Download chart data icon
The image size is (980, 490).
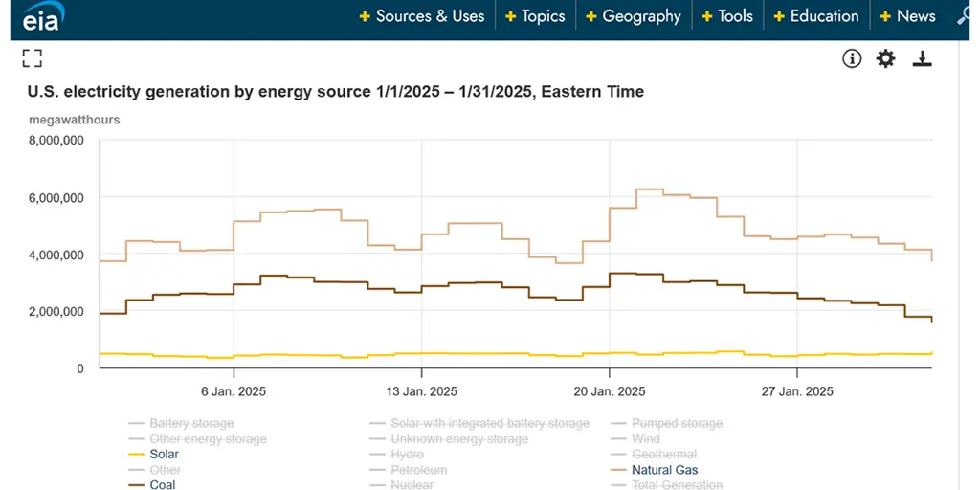922,59
